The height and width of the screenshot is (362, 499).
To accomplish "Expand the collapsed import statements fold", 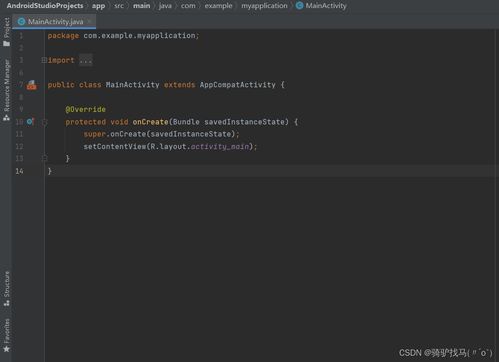I will coord(44,60).
